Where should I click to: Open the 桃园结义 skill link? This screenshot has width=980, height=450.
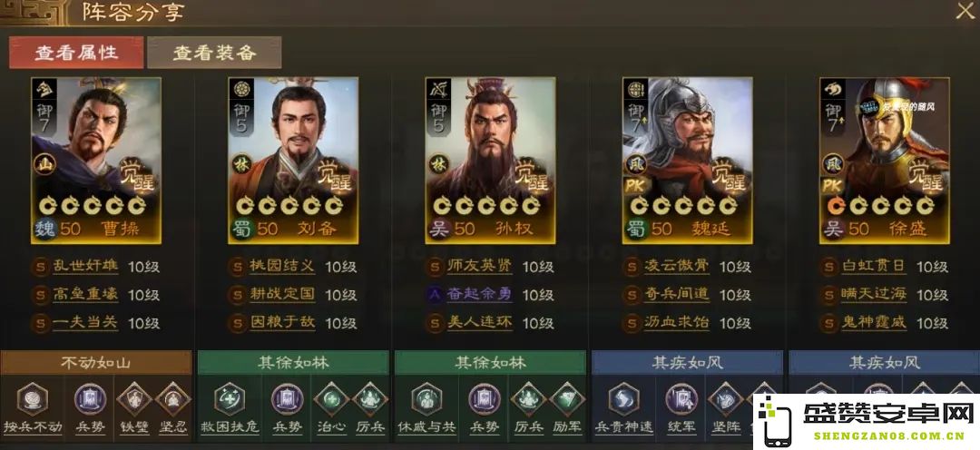tap(282, 266)
